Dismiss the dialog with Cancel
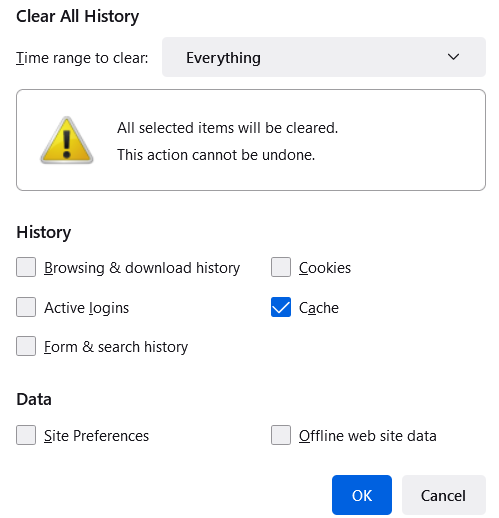This screenshot has height=518, width=499. (444, 495)
